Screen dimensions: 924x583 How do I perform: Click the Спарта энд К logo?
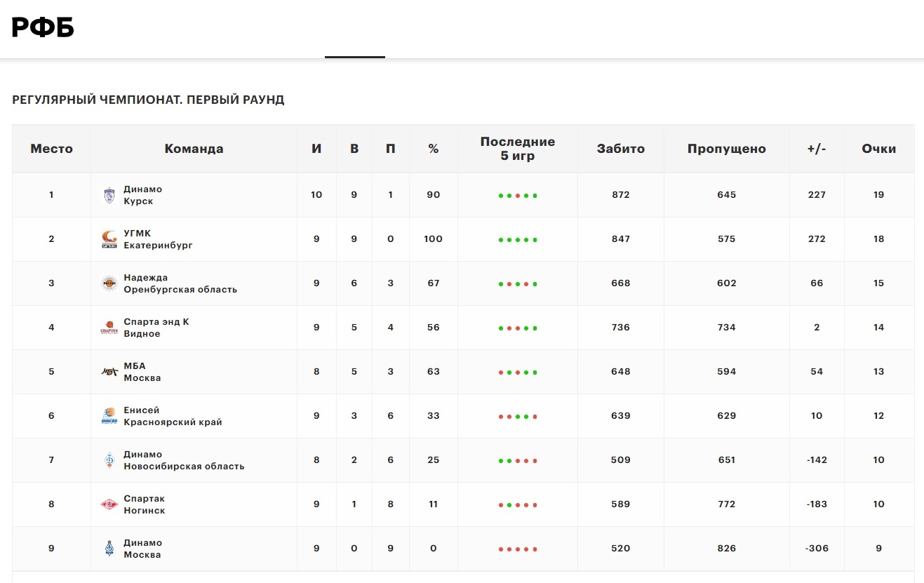(x=109, y=328)
